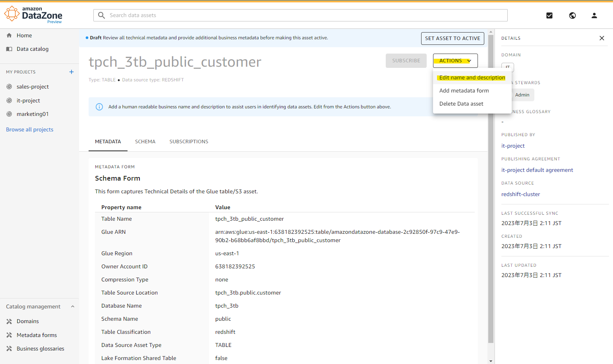Switch to the SCHEMA tab
613x364 pixels.
[x=145, y=142]
